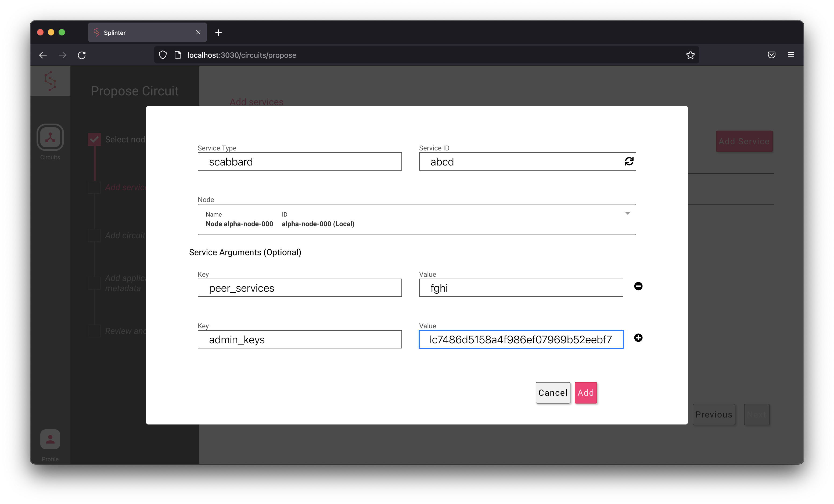Edit the Service Type field scabbard
This screenshot has width=834, height=504.
(x=300, y=161)
